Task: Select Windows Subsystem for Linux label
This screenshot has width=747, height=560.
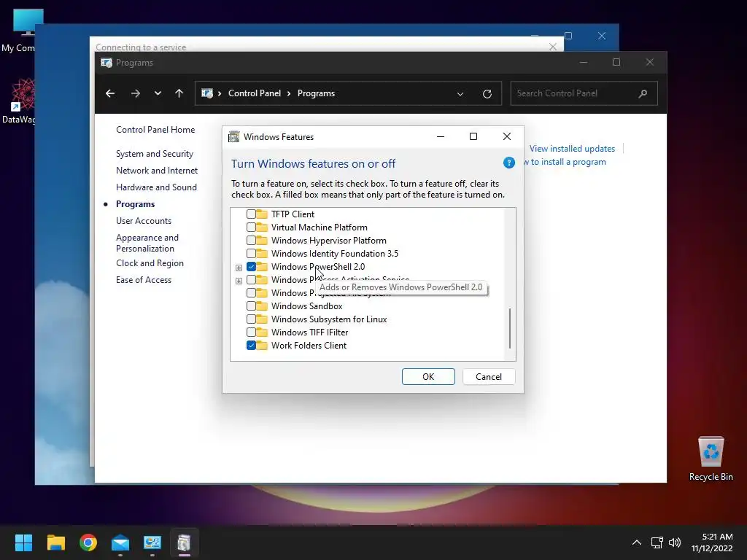Action: pyautogui.click(x=329, y=319)
